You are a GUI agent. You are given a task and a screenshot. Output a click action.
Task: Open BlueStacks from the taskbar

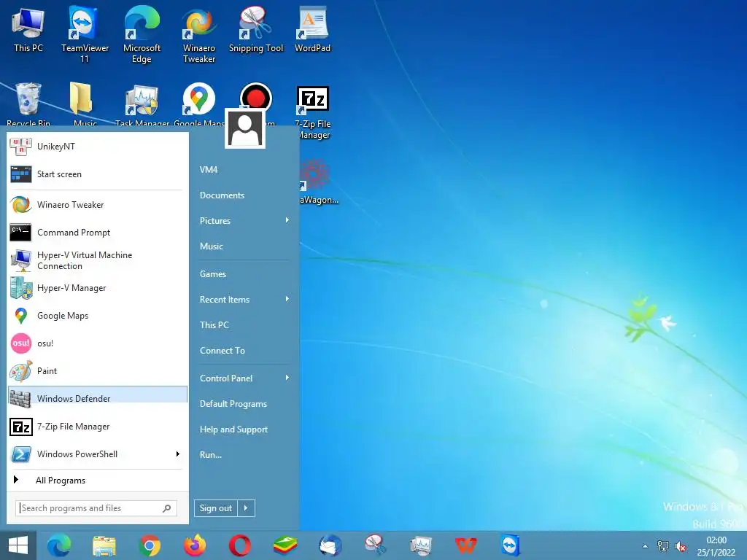coord(285,545)
